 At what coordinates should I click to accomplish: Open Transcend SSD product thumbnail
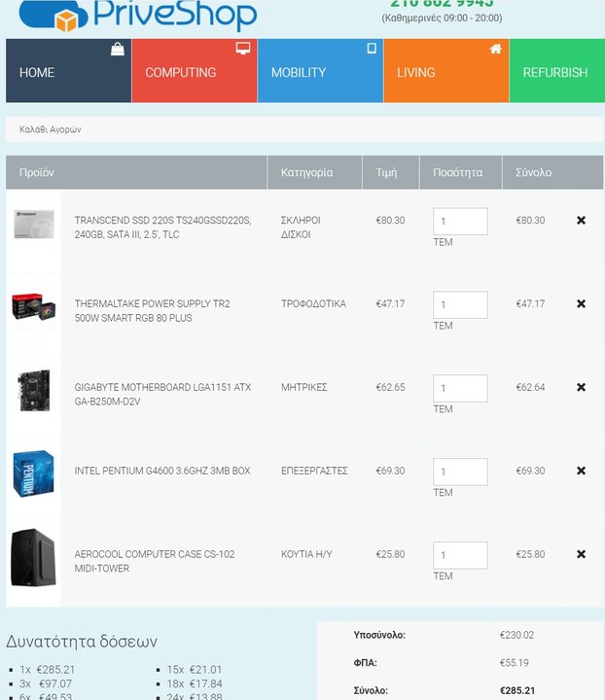click(34, 225)
